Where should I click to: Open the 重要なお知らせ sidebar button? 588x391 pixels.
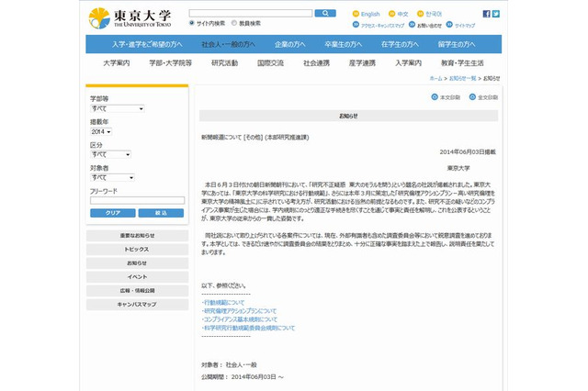[x=137, y=236]
